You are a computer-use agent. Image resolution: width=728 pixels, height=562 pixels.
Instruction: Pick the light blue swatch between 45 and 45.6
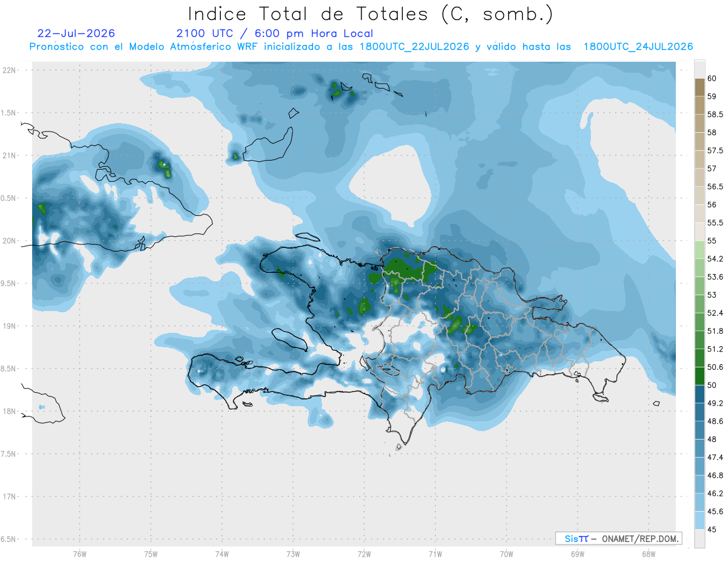[699, 521]
